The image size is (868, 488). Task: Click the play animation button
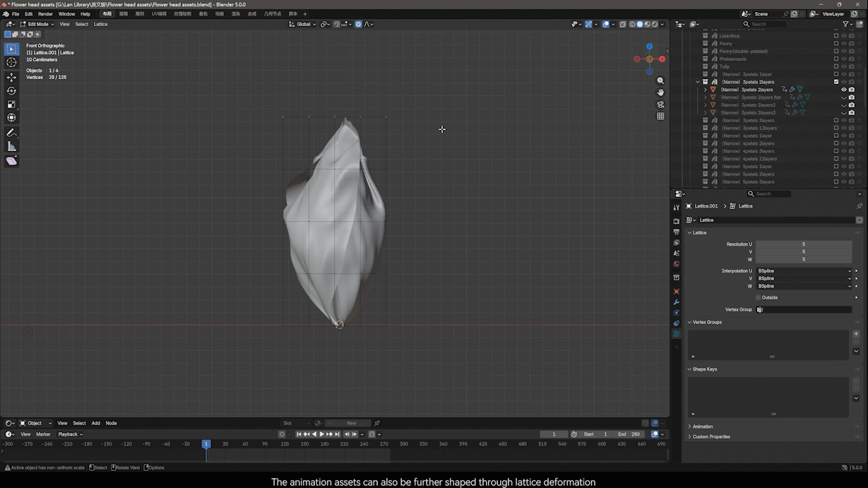tap(321, 434)
